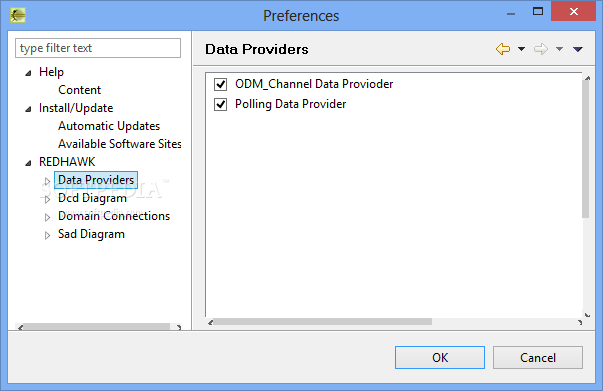Click the REDHAWK application icon in title bar

pyautogui.click(x=18, y=16)
